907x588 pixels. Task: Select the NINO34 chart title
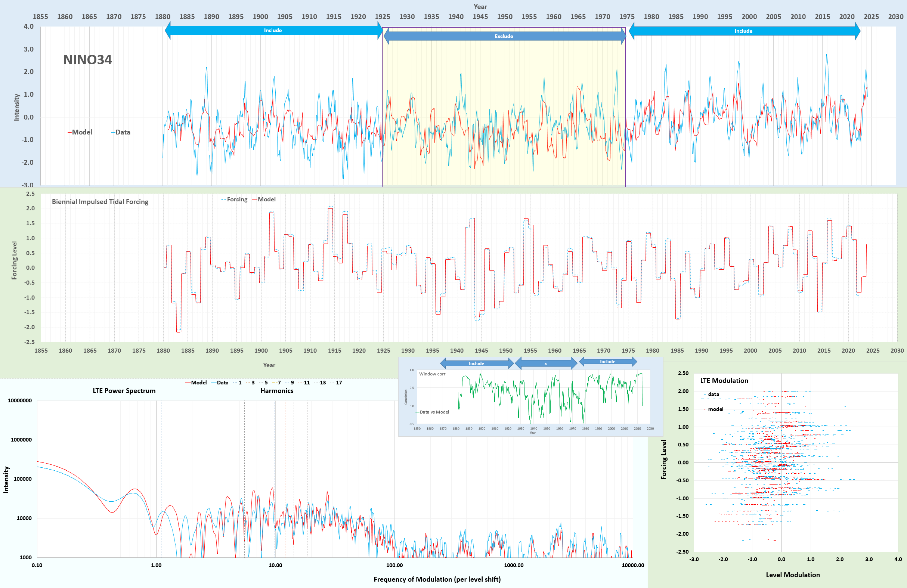click(x=87, y=60)
